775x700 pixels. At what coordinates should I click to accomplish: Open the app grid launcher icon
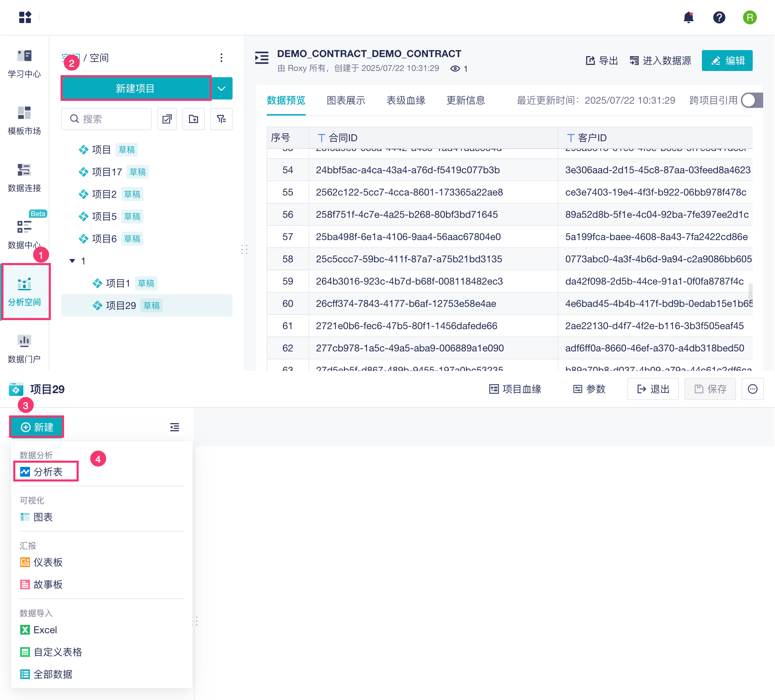click(25, 17)
